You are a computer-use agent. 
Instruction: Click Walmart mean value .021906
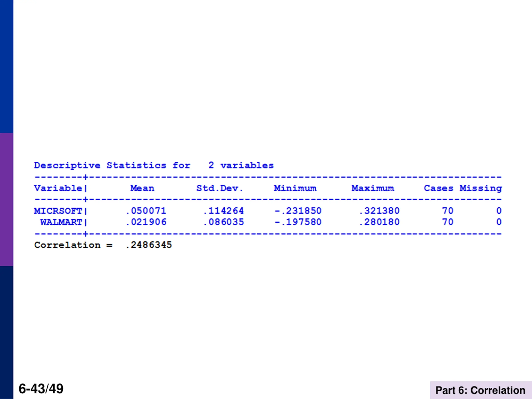tap(146, 222)
